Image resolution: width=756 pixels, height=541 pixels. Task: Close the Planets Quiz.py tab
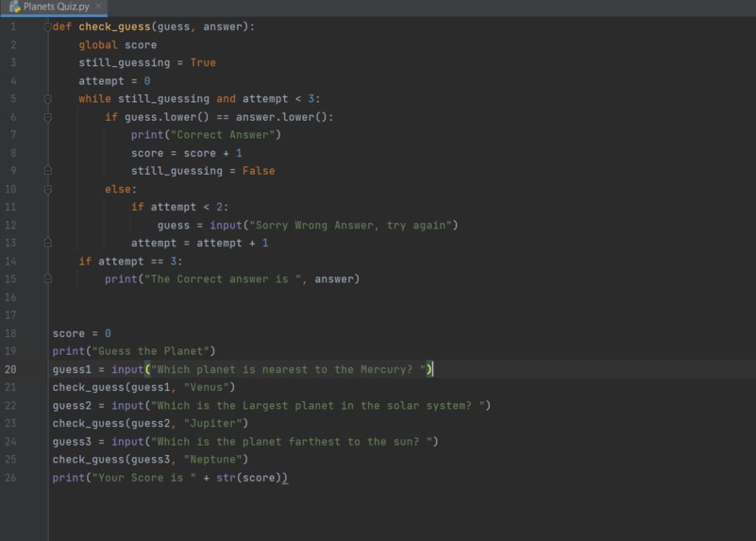pyautogui.click(x=98, y=7)
